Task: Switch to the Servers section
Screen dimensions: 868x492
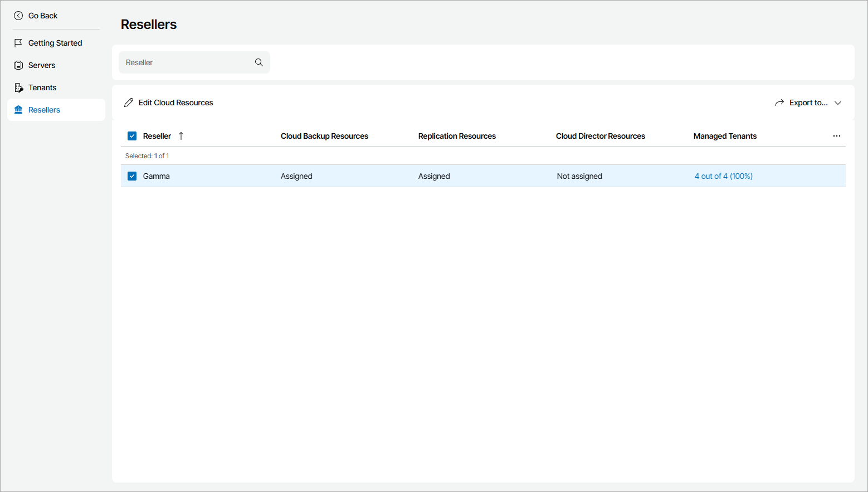Action: (x=41, y=65)
